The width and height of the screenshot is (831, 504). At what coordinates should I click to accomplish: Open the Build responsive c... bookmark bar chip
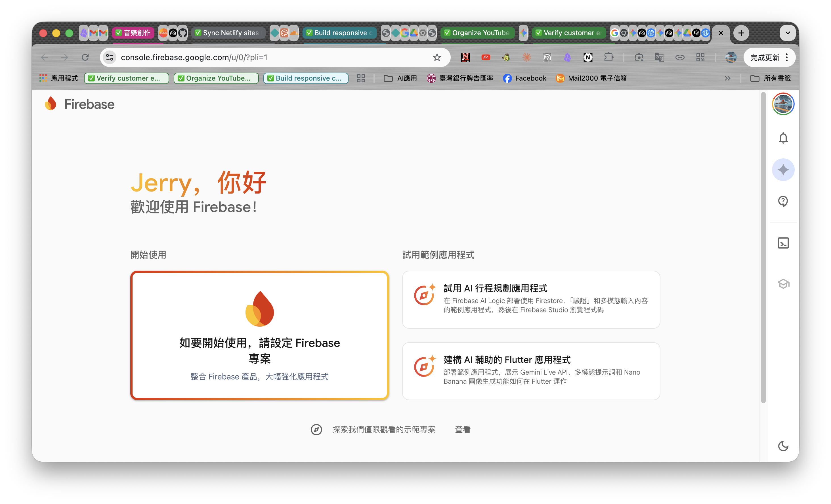(x=306, y=78)
